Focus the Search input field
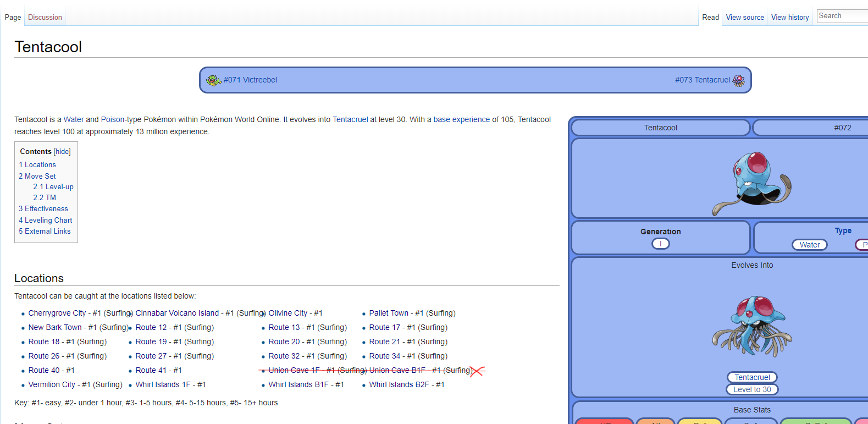 842,16
